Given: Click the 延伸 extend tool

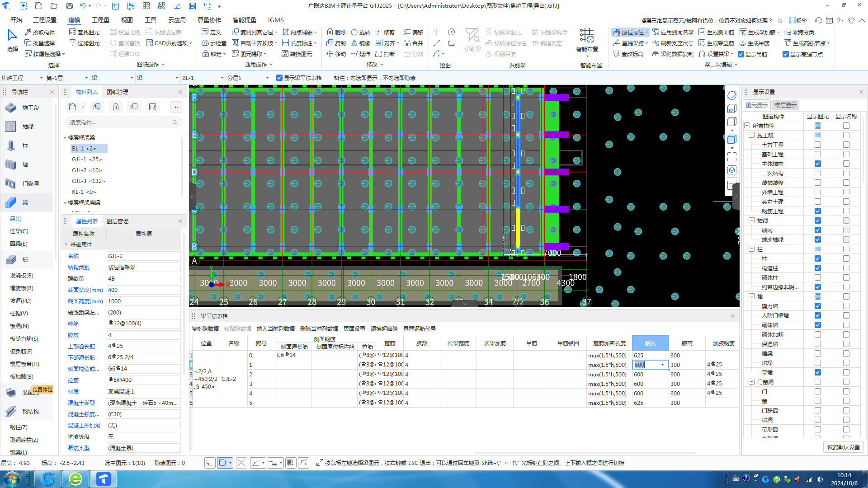Looking at the screenshot, I should click(361, 54).
